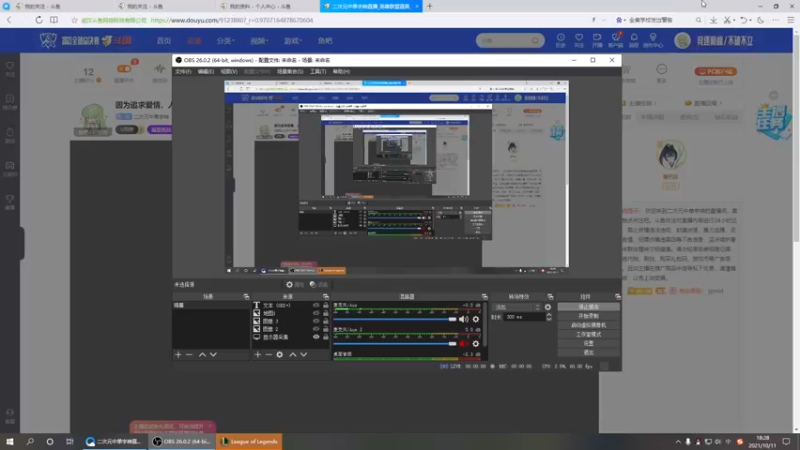Pop out the 来源 dock panel

326,296
